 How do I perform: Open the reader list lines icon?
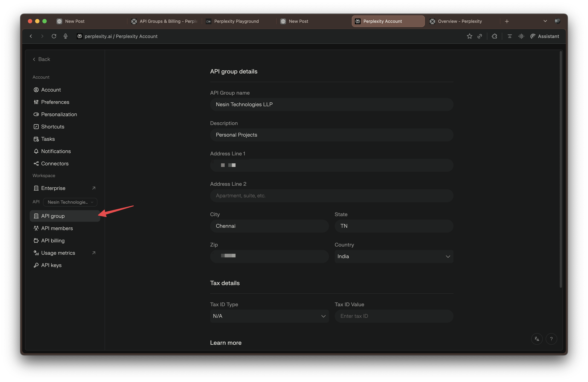[x=509, y=36]
